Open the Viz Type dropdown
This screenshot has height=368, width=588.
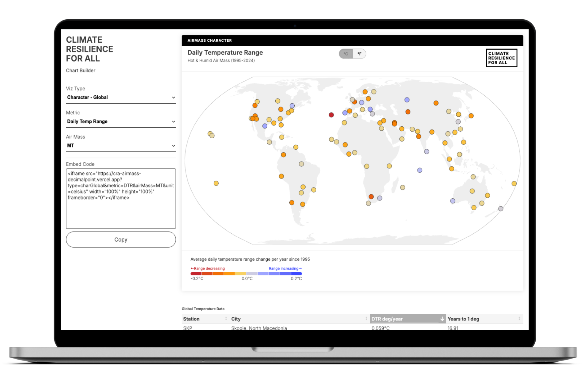coord(121,98)
